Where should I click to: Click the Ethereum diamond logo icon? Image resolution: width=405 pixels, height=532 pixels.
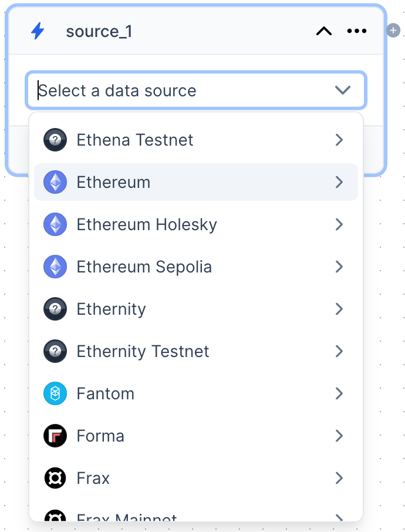(x=55, y=182)
